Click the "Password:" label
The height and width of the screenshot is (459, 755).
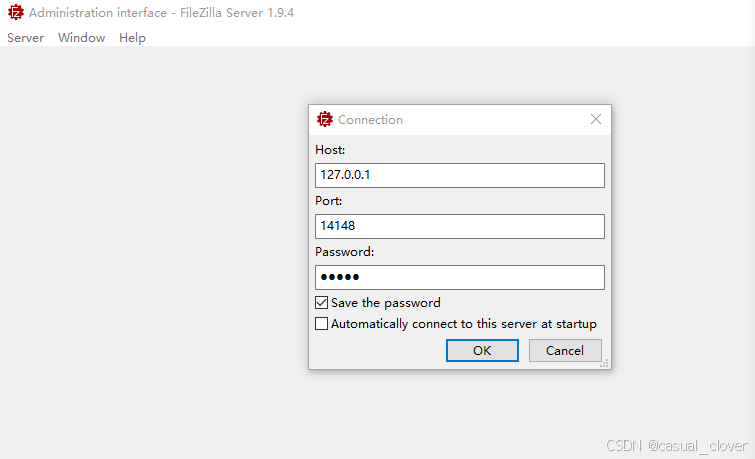345,251
